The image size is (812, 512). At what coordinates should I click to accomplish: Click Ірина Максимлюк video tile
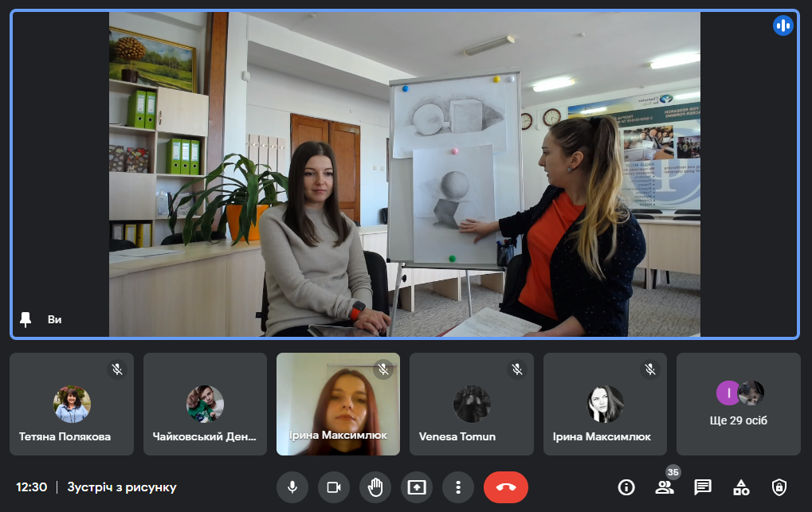click(x=338, y=405)
